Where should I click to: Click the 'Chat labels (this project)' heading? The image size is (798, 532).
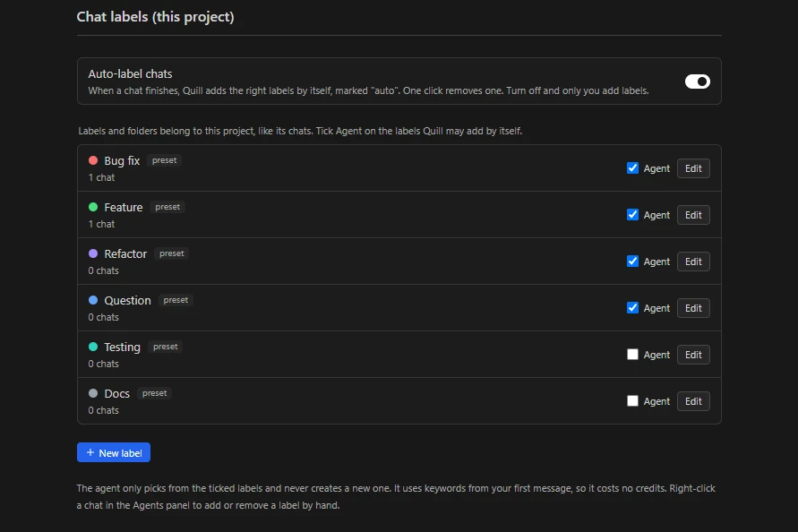[155, 17]
